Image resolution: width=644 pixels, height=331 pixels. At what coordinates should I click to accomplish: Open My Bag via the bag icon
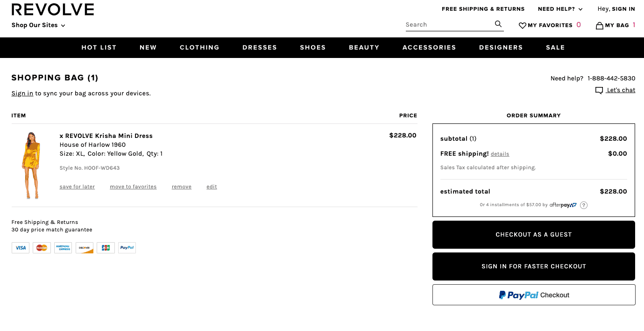click(x=599, y=25)
